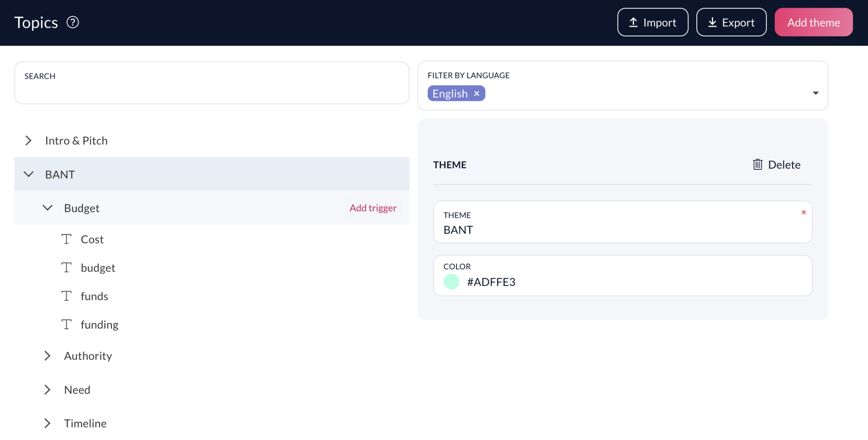
Task: Expand the Intro & Pitch theme
Action: pos(28,141)
